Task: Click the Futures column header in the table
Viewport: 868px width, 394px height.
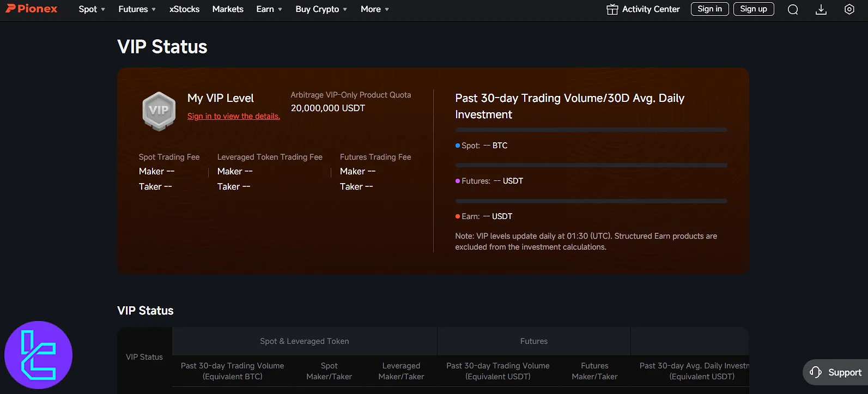Action: pyautogui.click(x=533, y=341)
